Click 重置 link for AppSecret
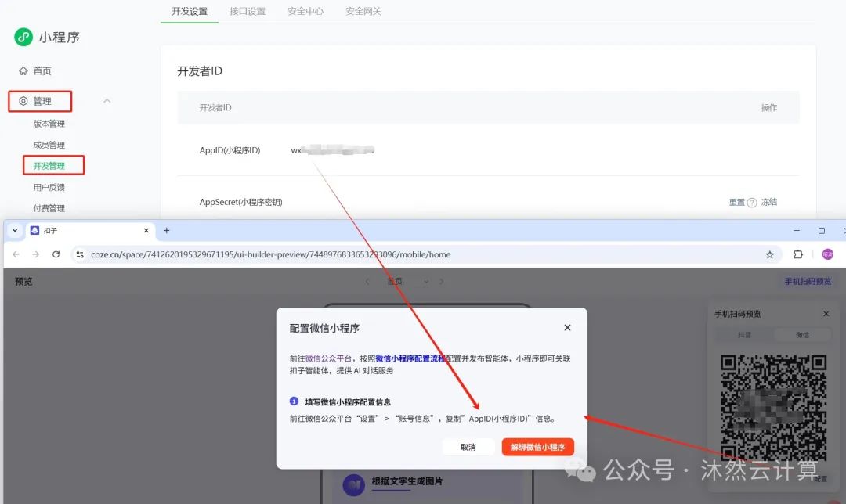This screenshot has height=504, width=846. pos(736,202)
